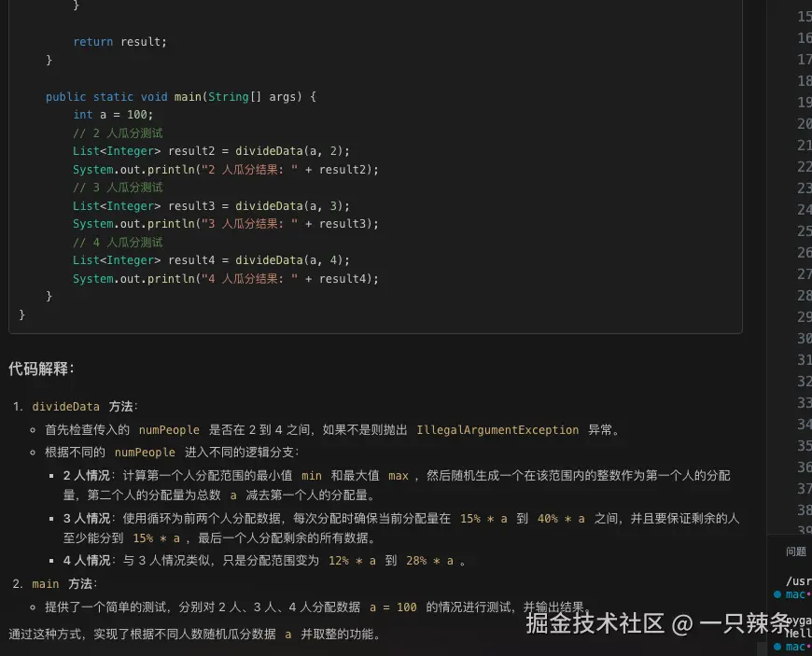This screenshot has height=656, width=812.
Task: Switch to the 问题 (Problems) tab
Action: coord(795,551)
